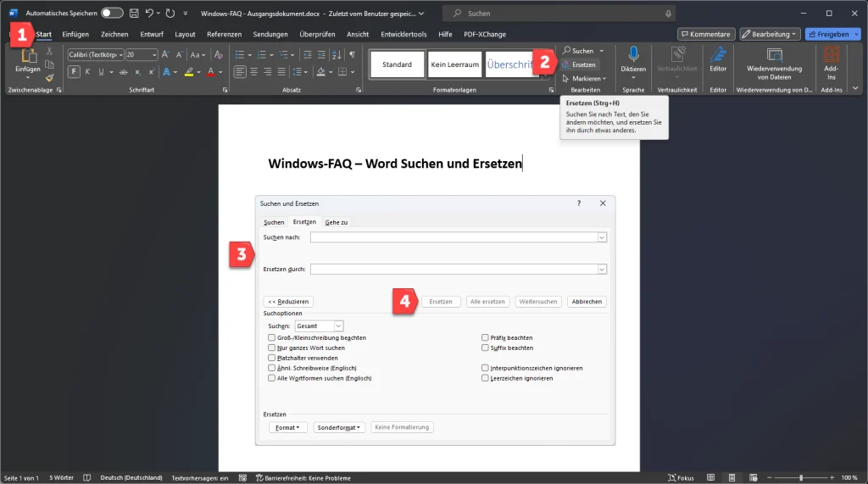Open the Sonderformat dropdown
Screen dimensions: 868x484
coord(339,427)
